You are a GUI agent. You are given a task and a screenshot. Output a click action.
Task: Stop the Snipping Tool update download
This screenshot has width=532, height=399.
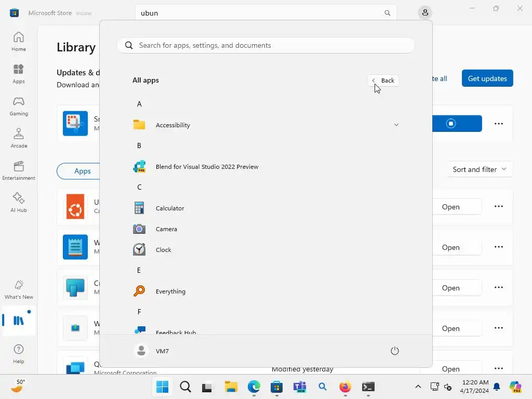tap(451, 124)
